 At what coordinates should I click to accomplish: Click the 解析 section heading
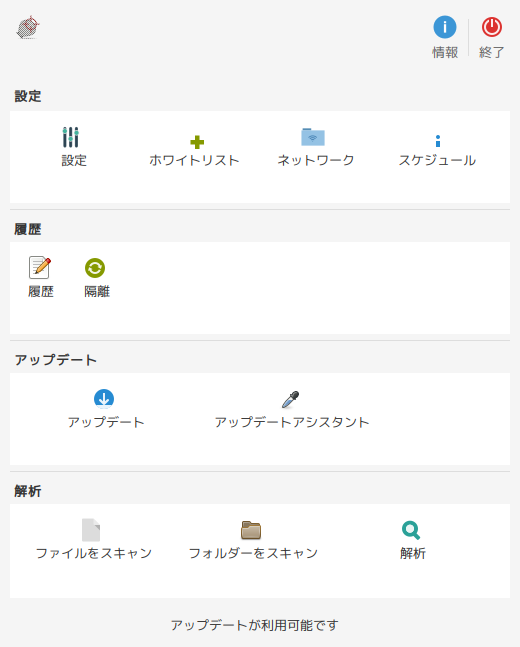point(28,491)
